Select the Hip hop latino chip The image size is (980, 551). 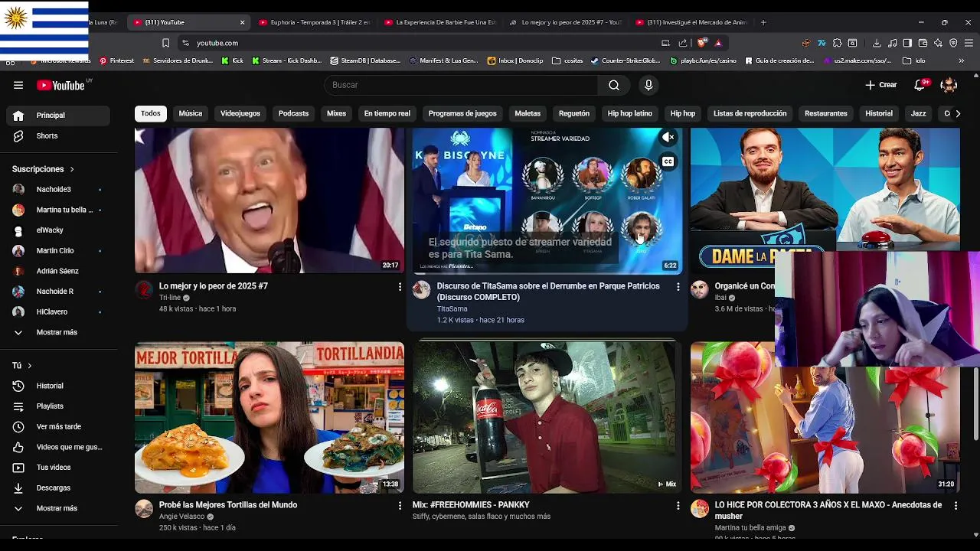tap(630, 113)
